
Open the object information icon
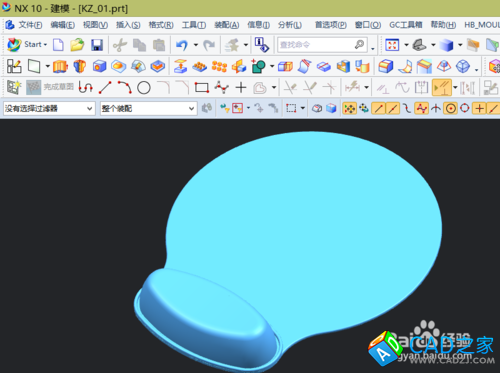click(262, 45)
